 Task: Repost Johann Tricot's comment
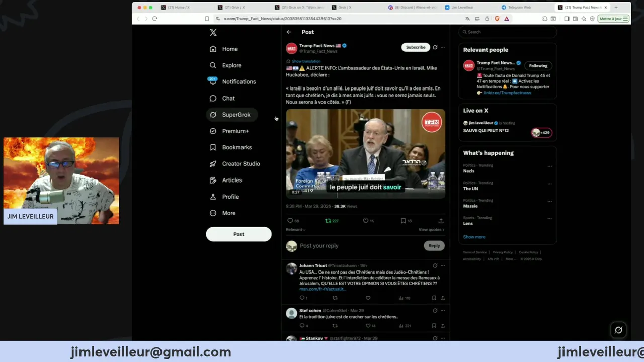335,298
